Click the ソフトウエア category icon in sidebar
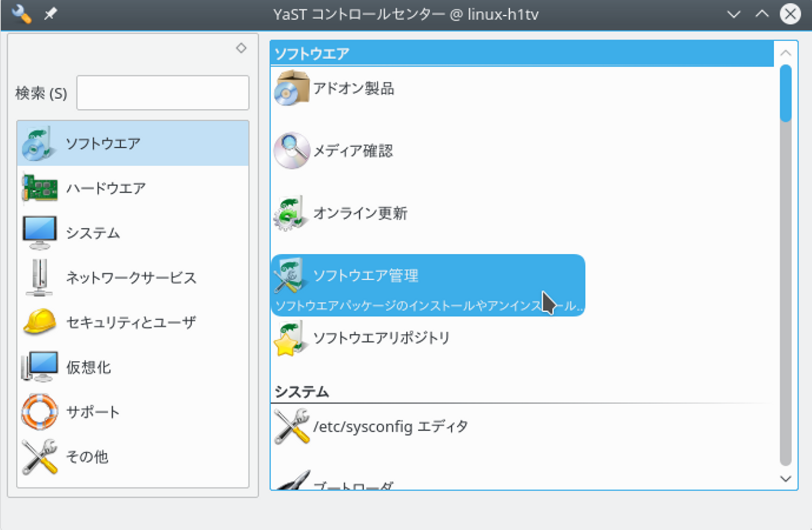The width and height of the screenshot is (812, 530). click(x=39, y=143)
